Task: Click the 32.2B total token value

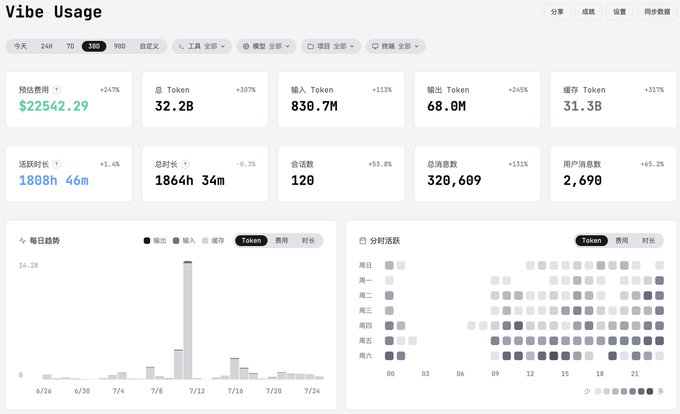Action: click(x=174, y=106)
